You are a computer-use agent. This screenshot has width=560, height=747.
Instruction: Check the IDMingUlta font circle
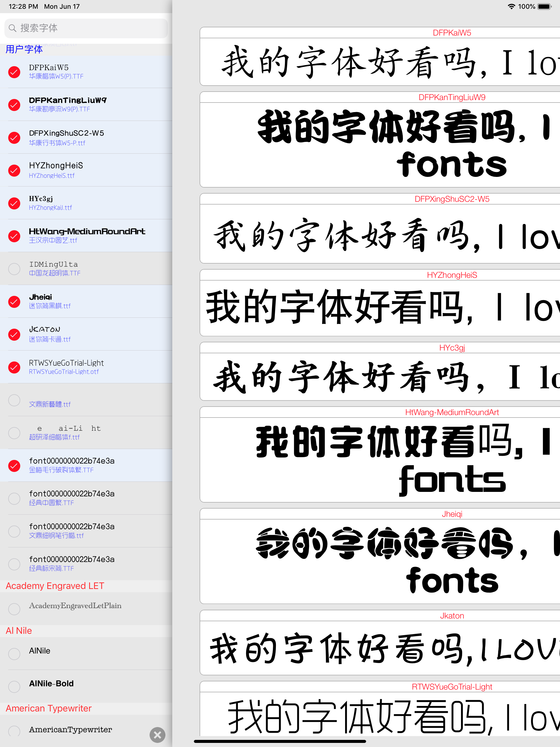(14, 269)
